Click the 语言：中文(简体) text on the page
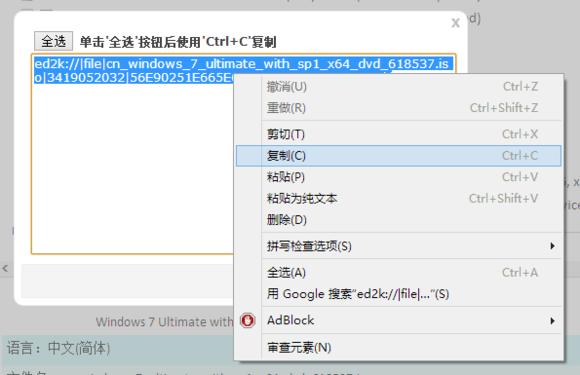The height and width of the screenshot is (375, 580). pos(58,348)
